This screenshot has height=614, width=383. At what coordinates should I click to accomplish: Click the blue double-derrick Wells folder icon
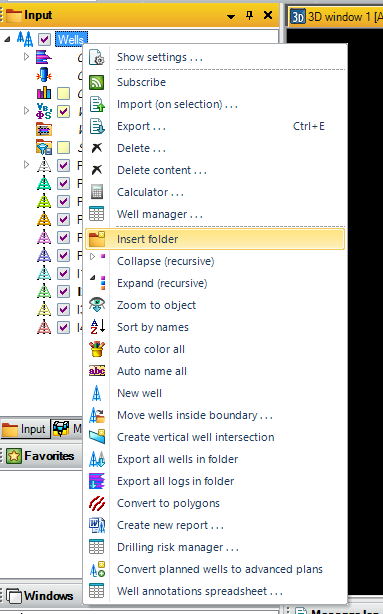pyautogui.click(x=25, y=39)
